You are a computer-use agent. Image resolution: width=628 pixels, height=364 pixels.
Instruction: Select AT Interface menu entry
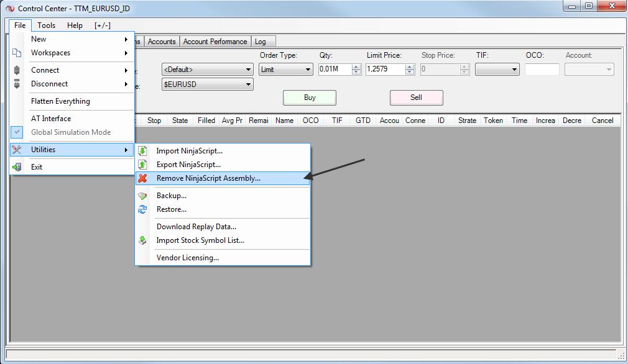coord(73,119)
